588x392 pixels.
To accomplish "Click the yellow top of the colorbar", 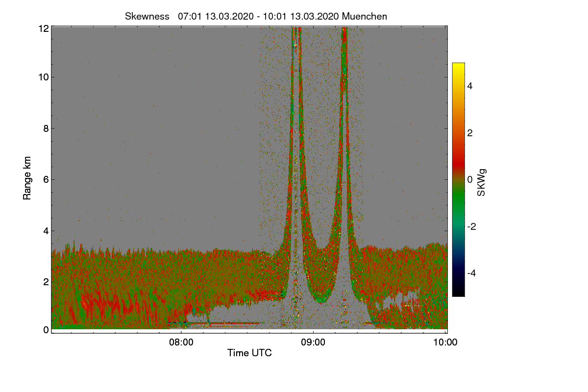I will coord(458,67).
